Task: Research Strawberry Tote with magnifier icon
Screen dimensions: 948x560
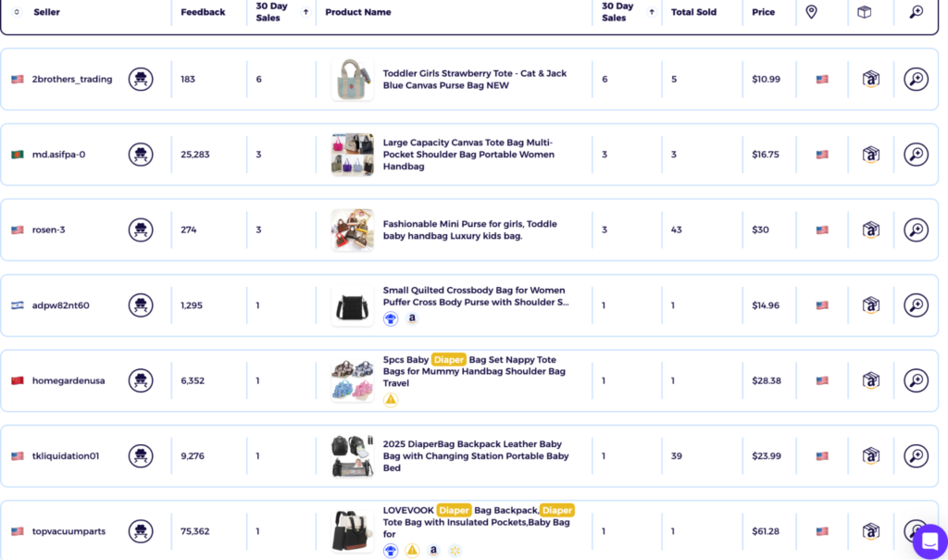Action: [x=916, y=80]
